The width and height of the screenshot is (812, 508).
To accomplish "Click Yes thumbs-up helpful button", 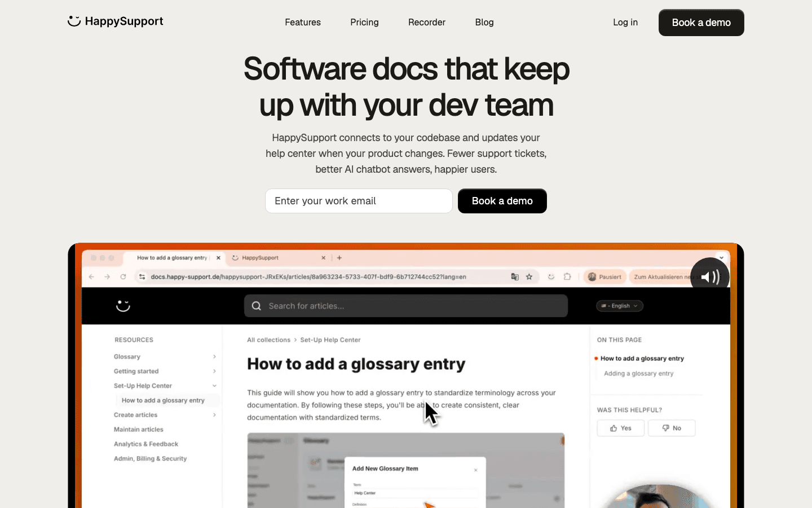I will pyautogui.click(x=621, y=428).
